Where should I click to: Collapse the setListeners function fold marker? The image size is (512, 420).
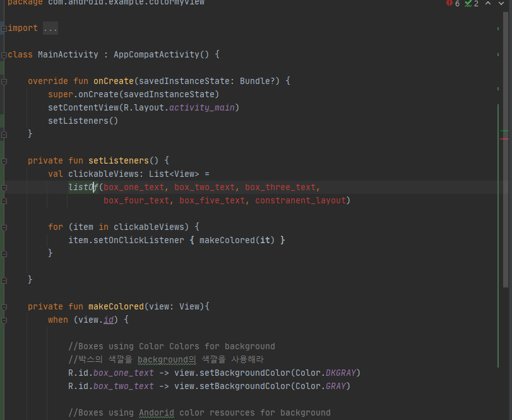tap(4, 161)
